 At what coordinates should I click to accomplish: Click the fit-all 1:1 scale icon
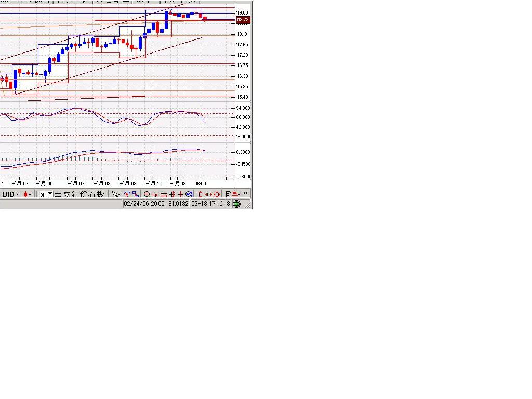click(217, 194)
